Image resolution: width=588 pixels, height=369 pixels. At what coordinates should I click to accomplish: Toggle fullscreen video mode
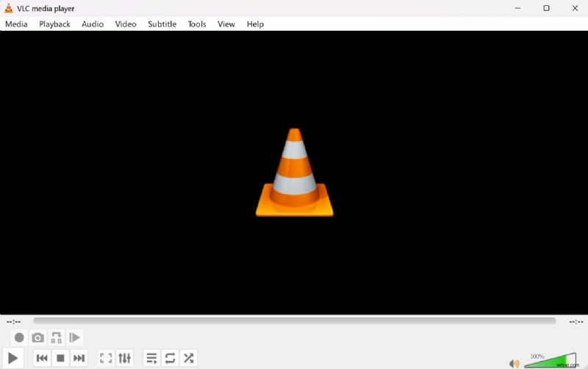click(x=106, y=358)
